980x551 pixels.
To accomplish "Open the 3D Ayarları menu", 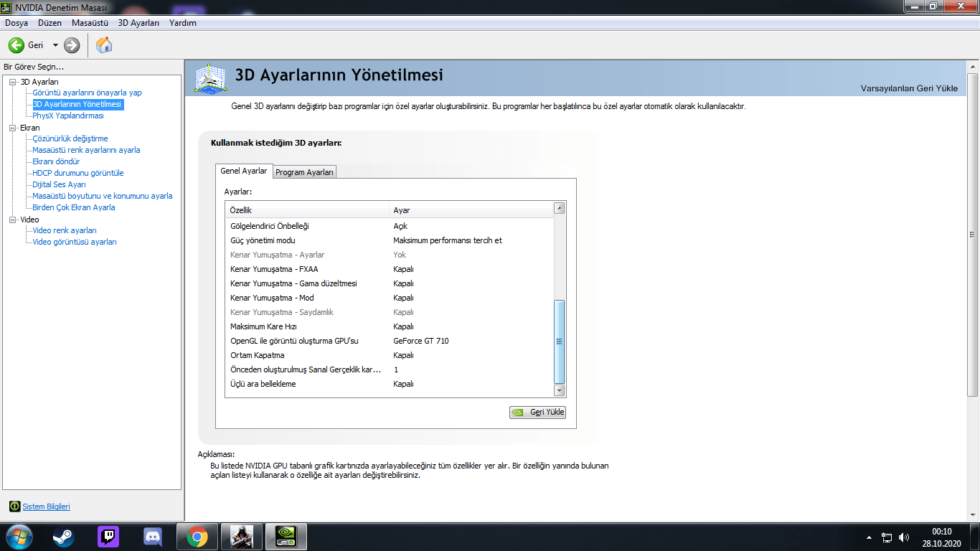I will [x=138, y=23].
